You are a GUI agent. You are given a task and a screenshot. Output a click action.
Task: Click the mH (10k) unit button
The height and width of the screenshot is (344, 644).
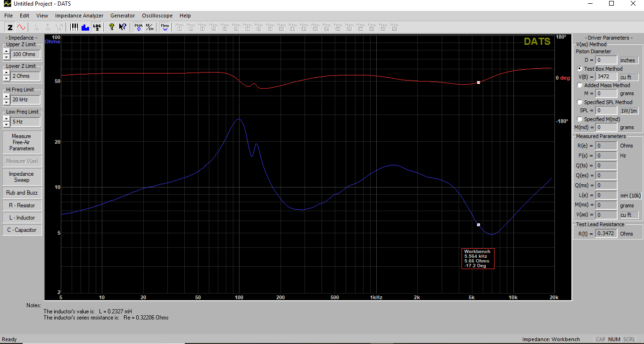pos(630,195)
